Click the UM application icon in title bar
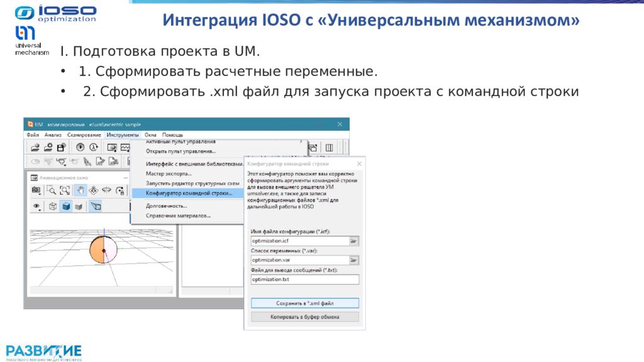Viewport: 644px width, 362px height. tap(30, 124)
